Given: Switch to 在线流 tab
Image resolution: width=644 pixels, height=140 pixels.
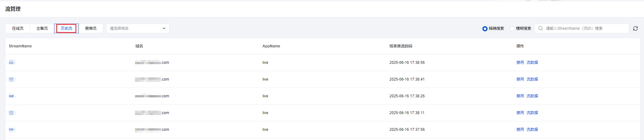Looking at the screenshot, I should tap(18, 28).
